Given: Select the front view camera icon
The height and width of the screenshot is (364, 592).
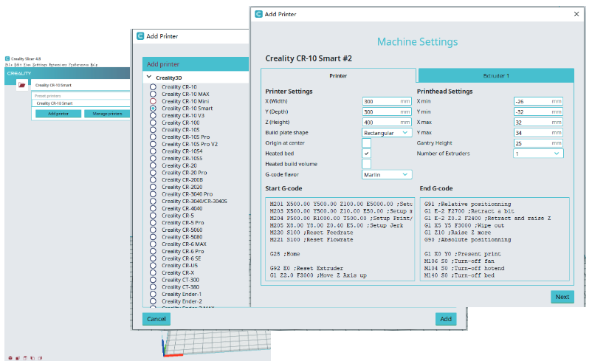Looking at the screenshot, I should tap(16, 357).
